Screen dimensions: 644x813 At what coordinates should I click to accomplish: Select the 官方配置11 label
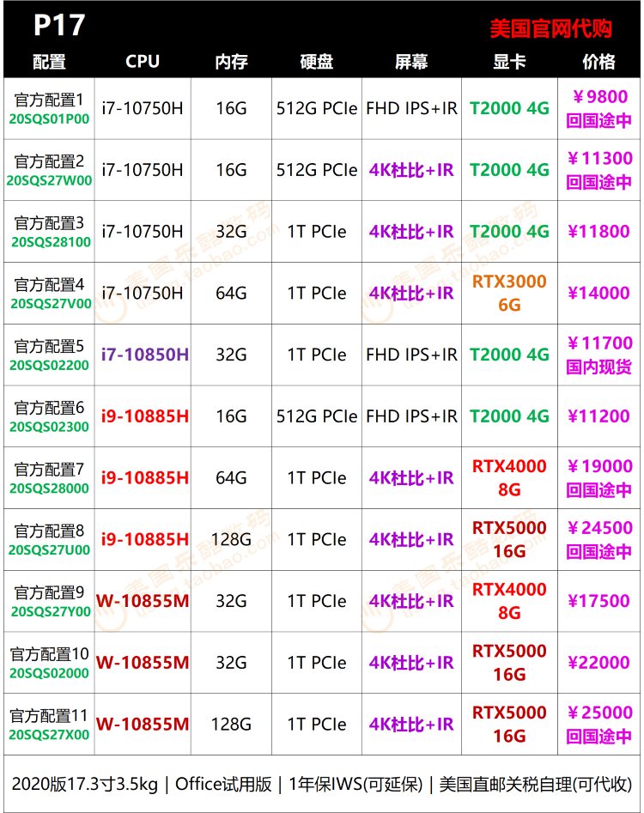click(49, 716)
